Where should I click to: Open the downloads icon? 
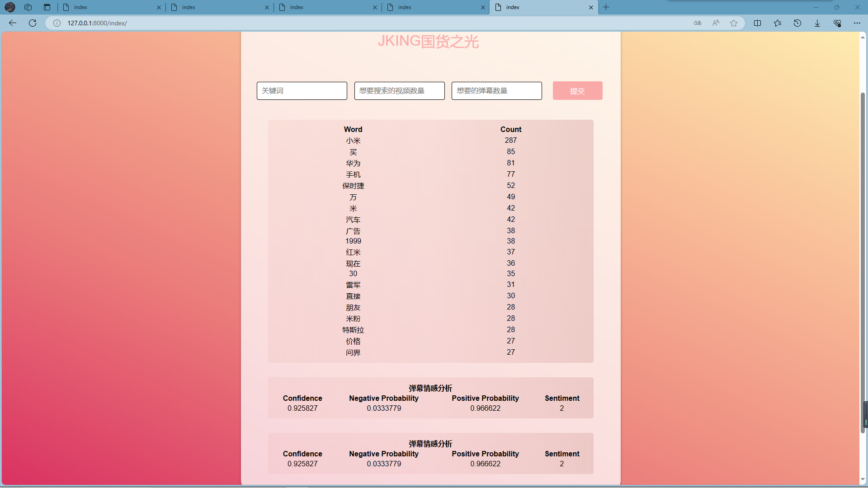click(817, 23)
